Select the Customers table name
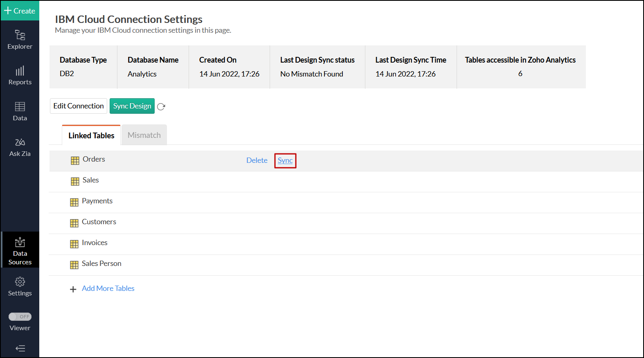Screen dimensions: 644x358 click(99, 222)
